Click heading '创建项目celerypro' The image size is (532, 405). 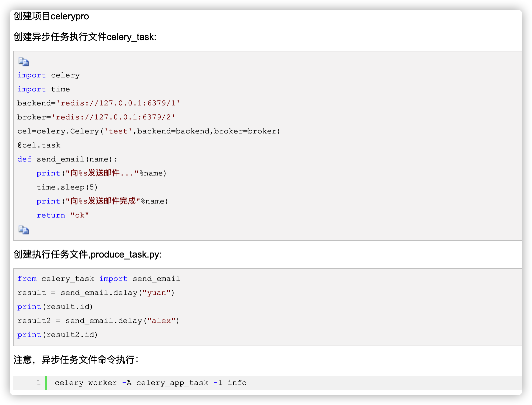[x=51, y=16]
